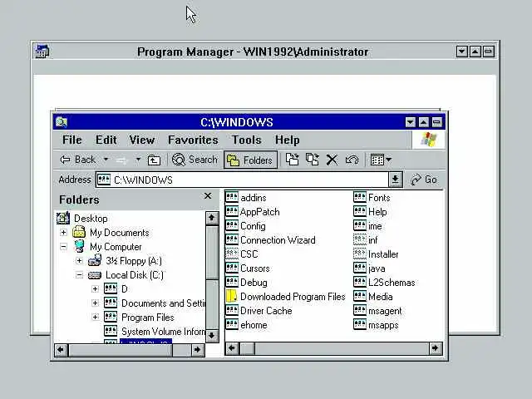This screenshot has width=532, height=399.
Task: Open the File menu
Action: pyautogui.click(x=72, y=140)
